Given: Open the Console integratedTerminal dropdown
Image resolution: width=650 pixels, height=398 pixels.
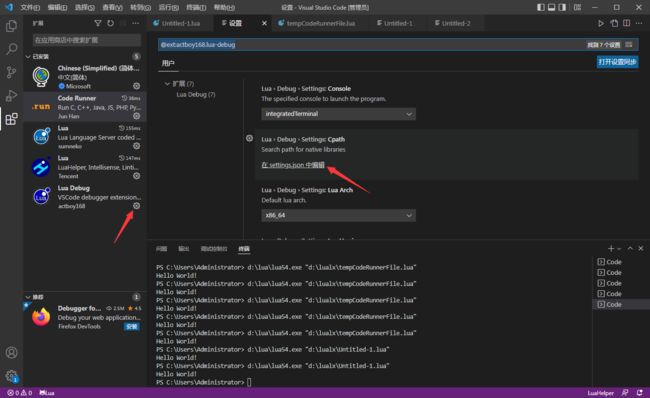Looking at the screenshot, I should 338,114.
